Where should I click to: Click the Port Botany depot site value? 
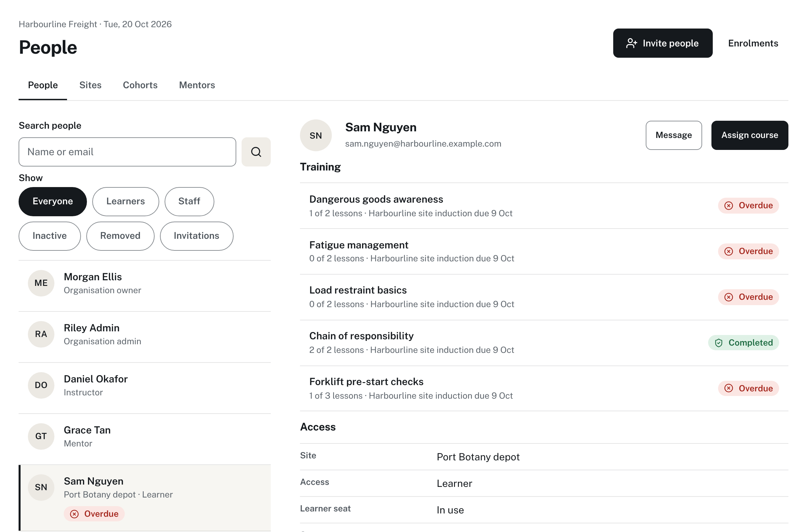point(478,457)
